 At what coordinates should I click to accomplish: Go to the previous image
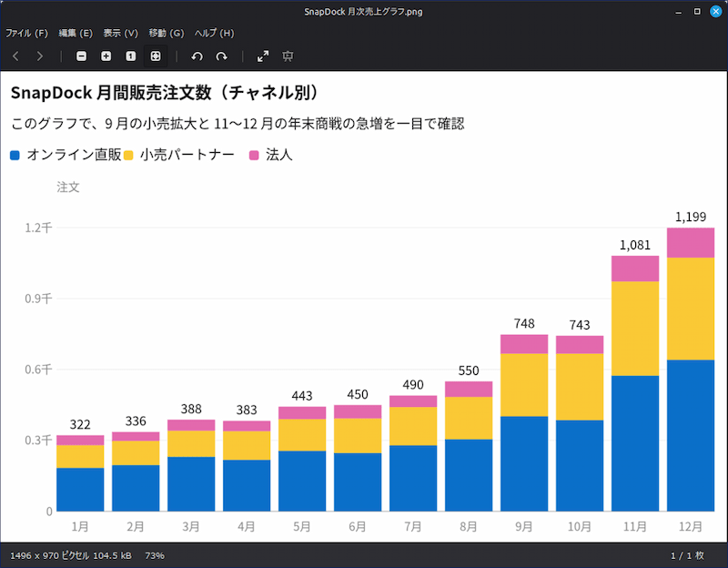(15, 56)
